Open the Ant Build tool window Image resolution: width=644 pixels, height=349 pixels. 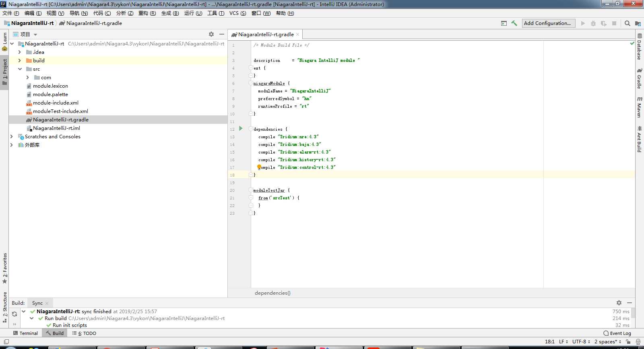click(x=639, y=139)
